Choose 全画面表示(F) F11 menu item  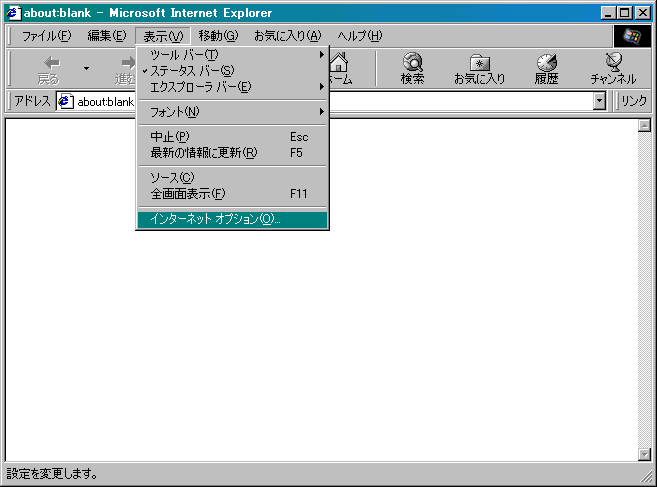point(232,194)
